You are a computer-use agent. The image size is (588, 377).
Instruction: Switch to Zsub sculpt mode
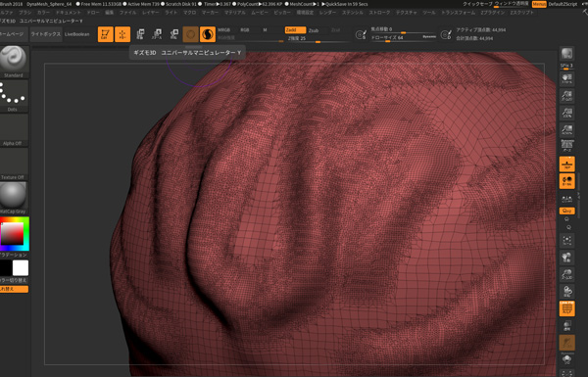(314, 30)
